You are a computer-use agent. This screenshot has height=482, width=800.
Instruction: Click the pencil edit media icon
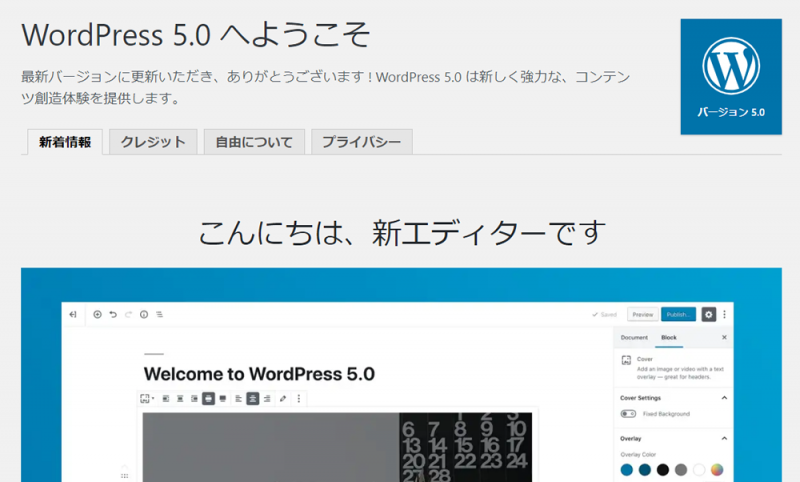click(283, 399)
